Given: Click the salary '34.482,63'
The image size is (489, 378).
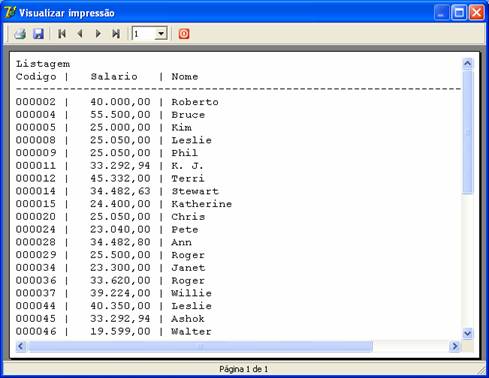Looking at the screenshot, I should tap(120, 191).
